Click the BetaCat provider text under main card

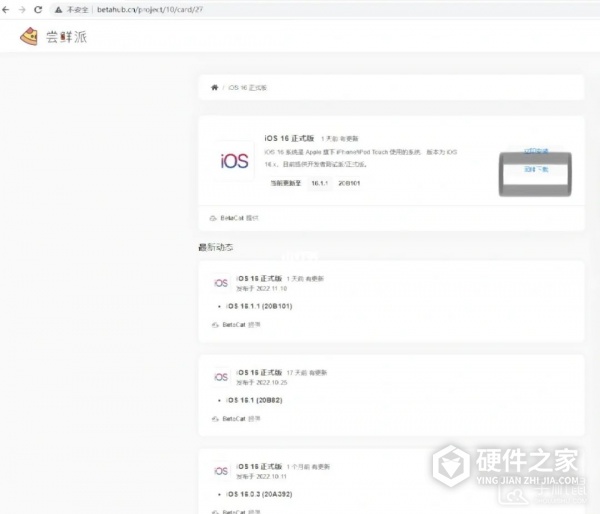point(240,218)
